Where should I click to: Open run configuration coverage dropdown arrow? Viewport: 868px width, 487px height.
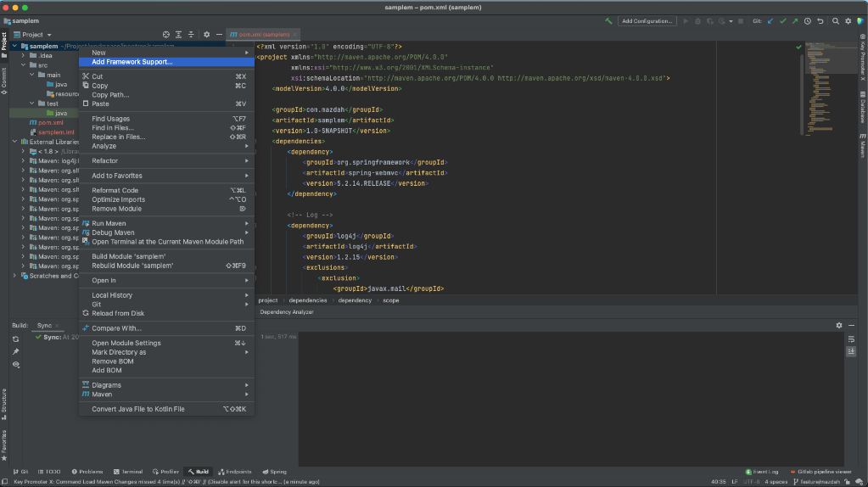(731, 21)
